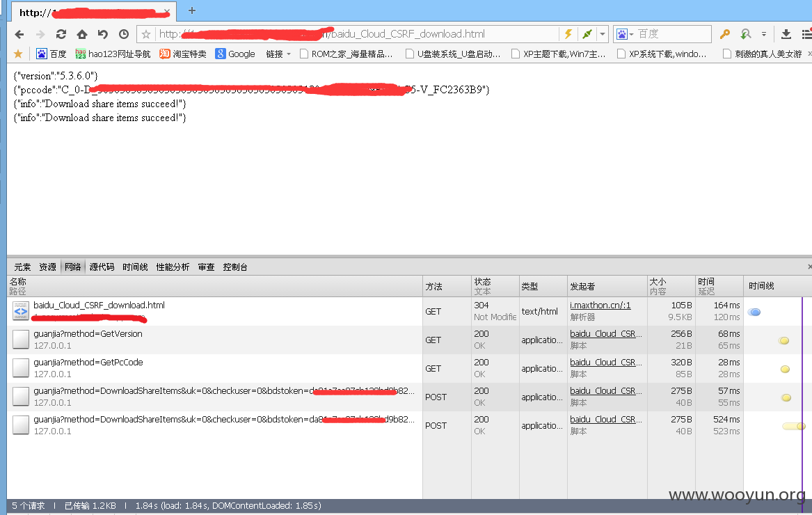Sort by the 时间 column header
Image resolution: width=812 pixels, height=515 pixels.
(719, 286)
